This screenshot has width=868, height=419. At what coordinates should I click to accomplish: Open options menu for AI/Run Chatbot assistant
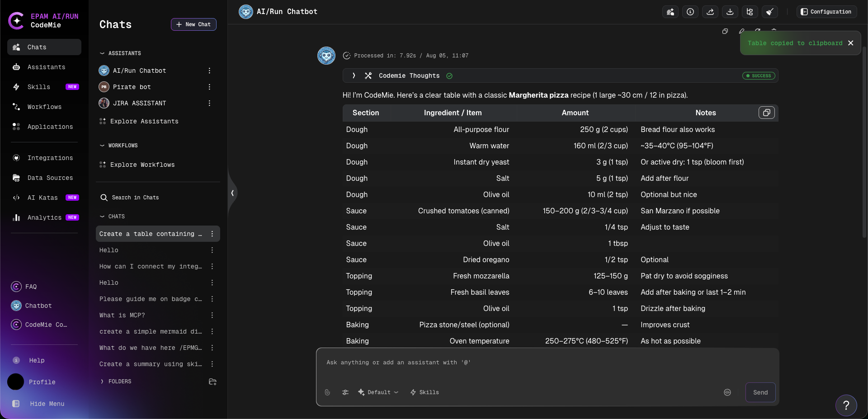[209, 71]
